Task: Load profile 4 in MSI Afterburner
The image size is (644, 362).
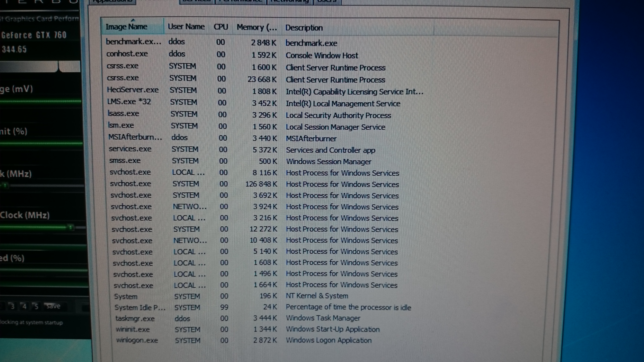Action: (24, 306)
